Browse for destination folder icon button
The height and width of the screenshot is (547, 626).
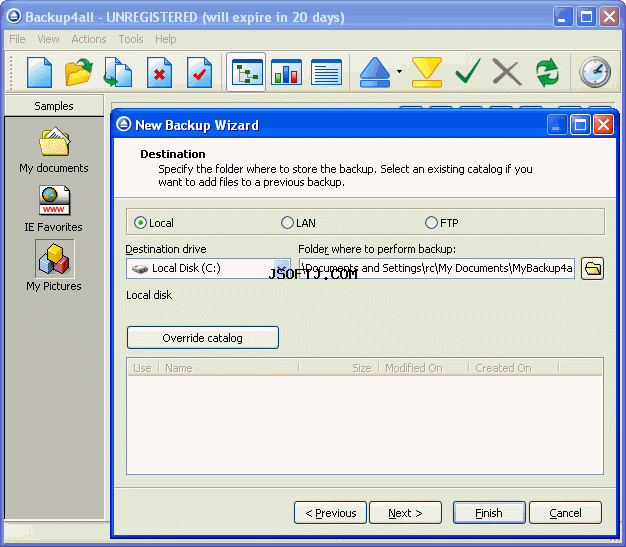592,268
